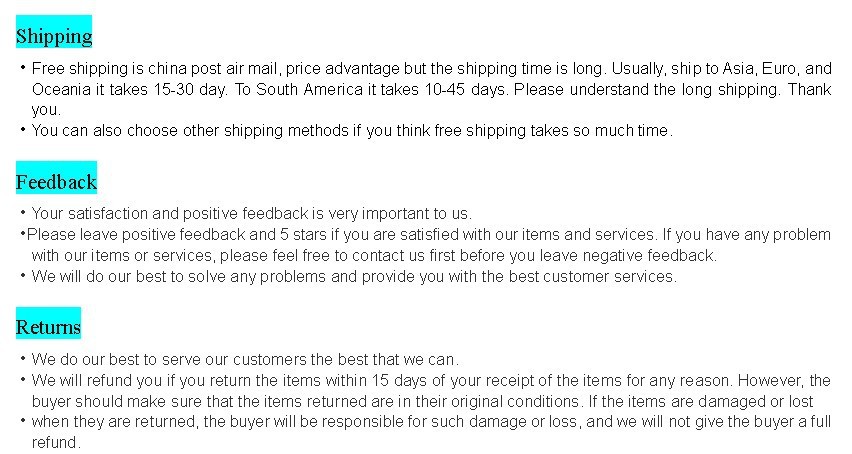Click the line 'Oceania it takes 15-30 day'
Screen dimensions: 852x454
(431, 89)
